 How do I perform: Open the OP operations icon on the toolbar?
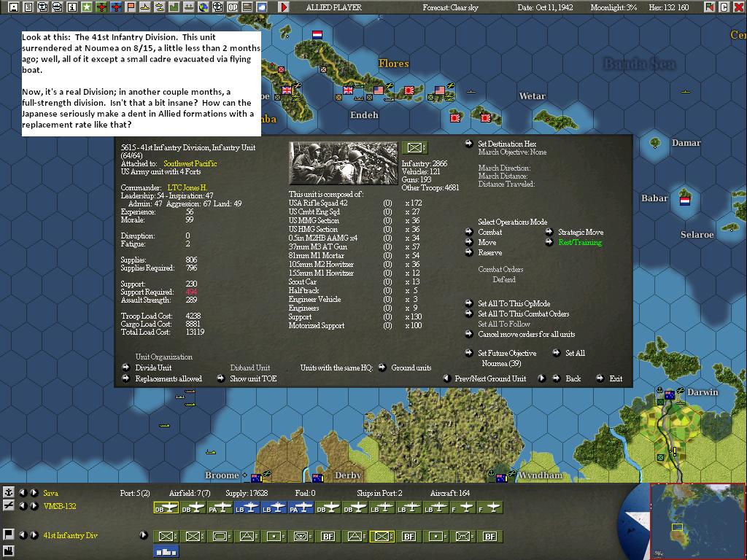235,7
